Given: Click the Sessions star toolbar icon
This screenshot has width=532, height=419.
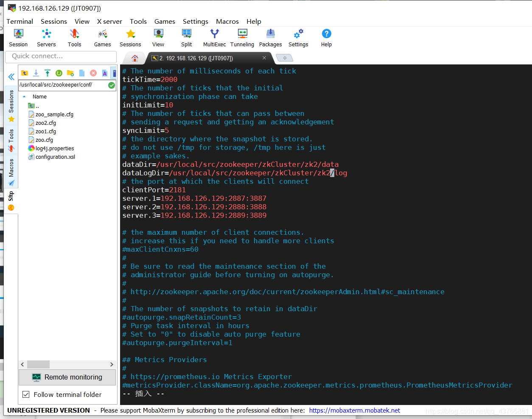Looking at the screenshot, I should point(130,38).
